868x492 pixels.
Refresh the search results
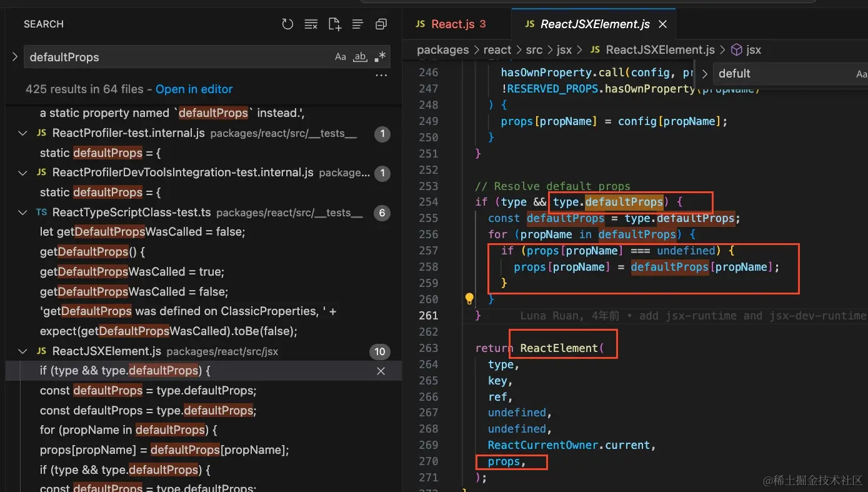coord(287,24)
